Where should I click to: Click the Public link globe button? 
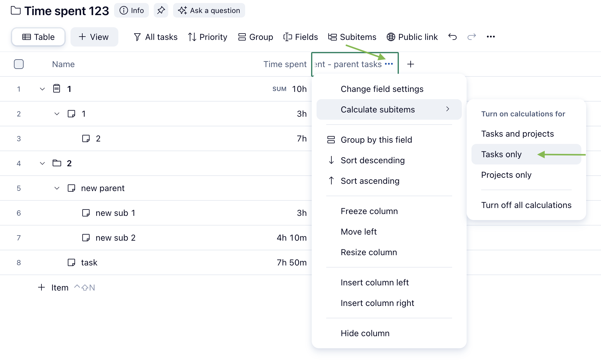coord(412,37)
